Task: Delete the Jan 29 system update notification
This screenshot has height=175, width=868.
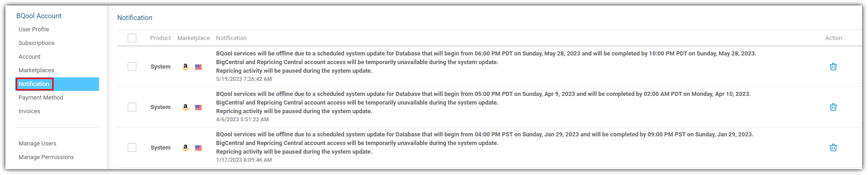Action: tap(833, 147)
